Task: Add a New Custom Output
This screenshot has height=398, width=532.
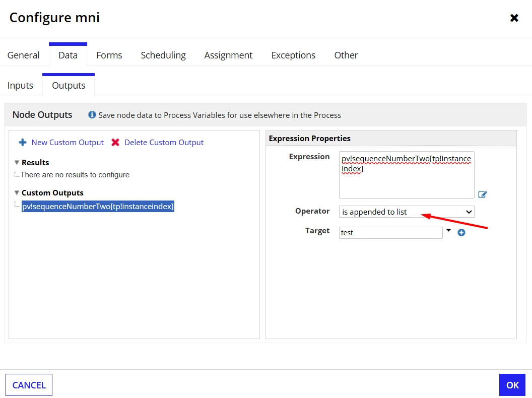Action: (68, 142)
